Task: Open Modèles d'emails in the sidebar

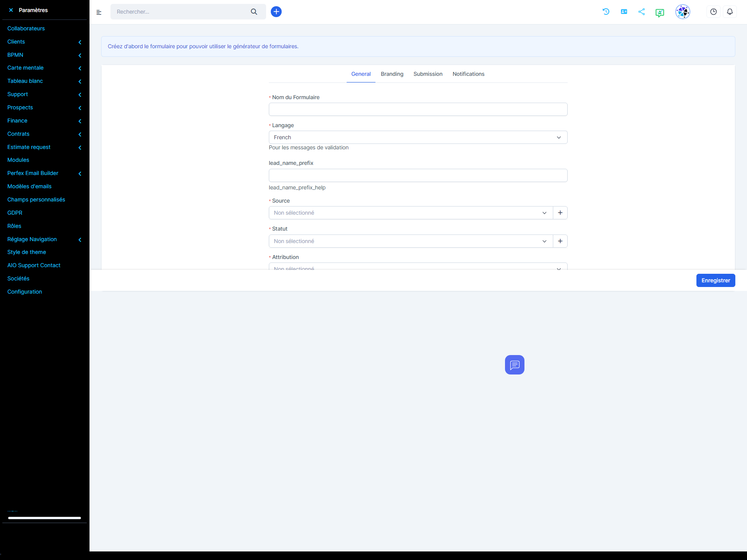Action: pyautogui.click(x=30, y=186)
